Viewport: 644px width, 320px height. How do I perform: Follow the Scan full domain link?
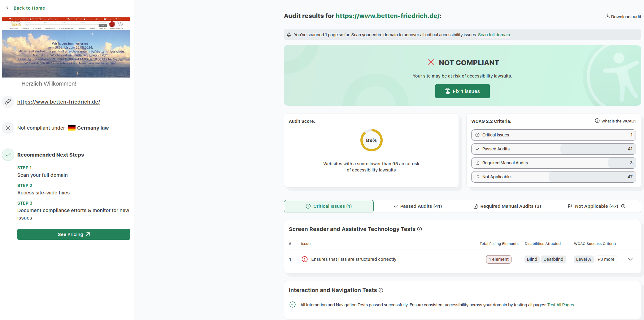click(x=494, y=35)
